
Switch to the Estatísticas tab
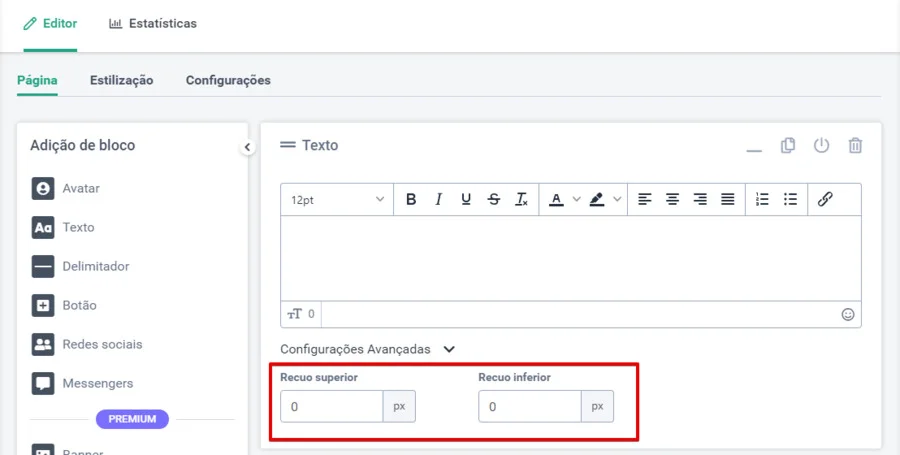[153, 23]
